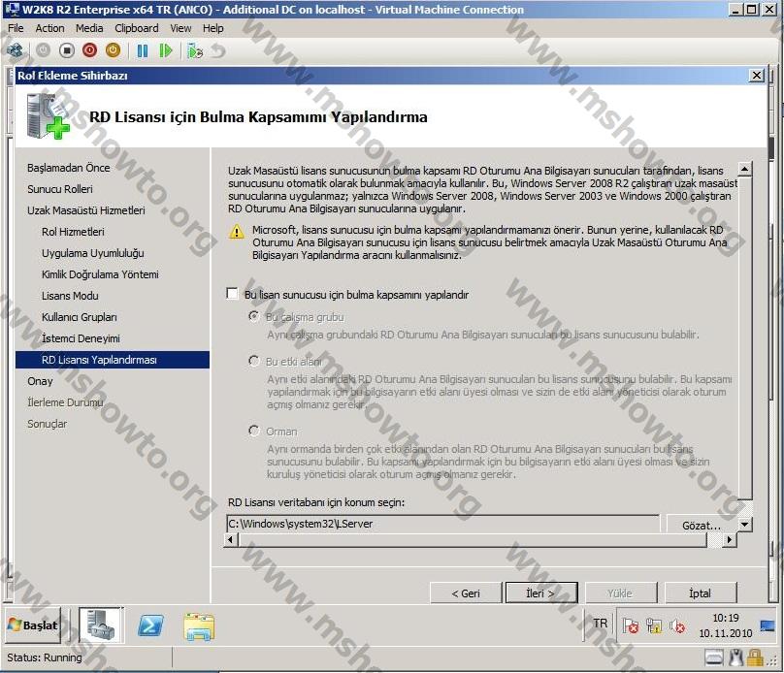Select 'Kimlik Doğrulama Yöntemi' wizard step

pos(100,274)
